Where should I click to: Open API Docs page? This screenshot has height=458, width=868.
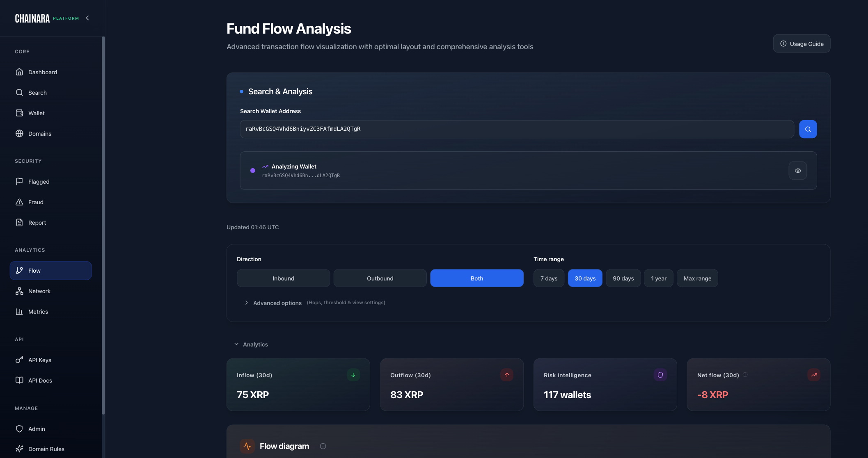click(x=50, y=381)
